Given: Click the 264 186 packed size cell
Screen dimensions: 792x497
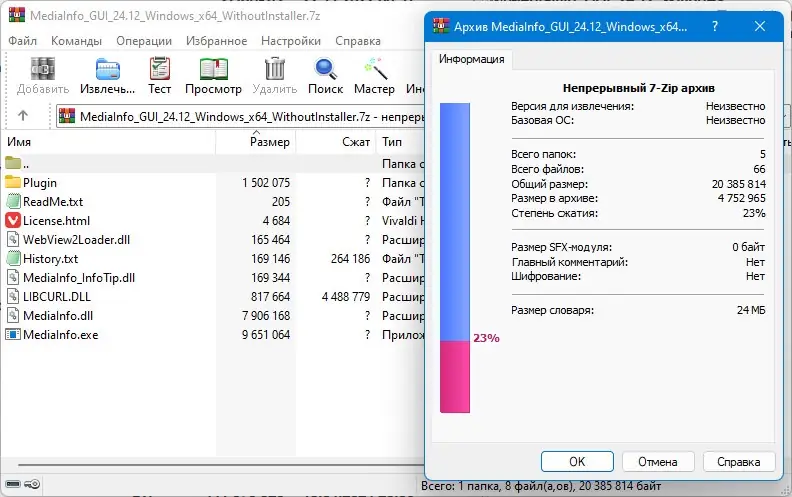Looking at the screenshot, I should point(351,259).
